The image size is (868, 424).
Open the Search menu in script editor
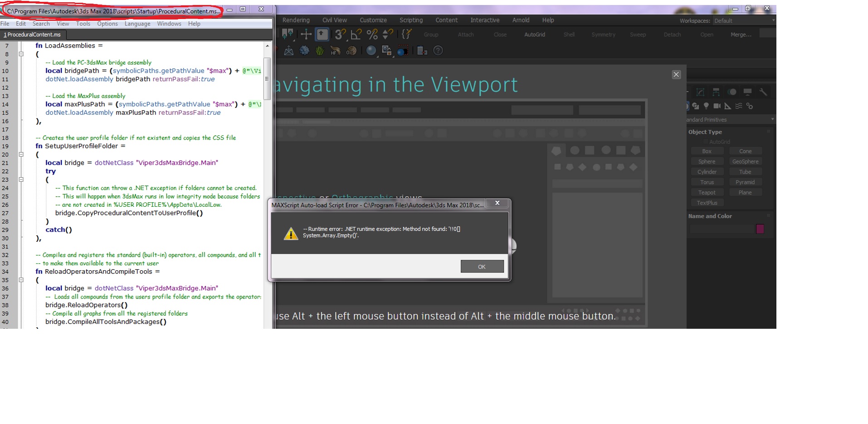[41, 24]
